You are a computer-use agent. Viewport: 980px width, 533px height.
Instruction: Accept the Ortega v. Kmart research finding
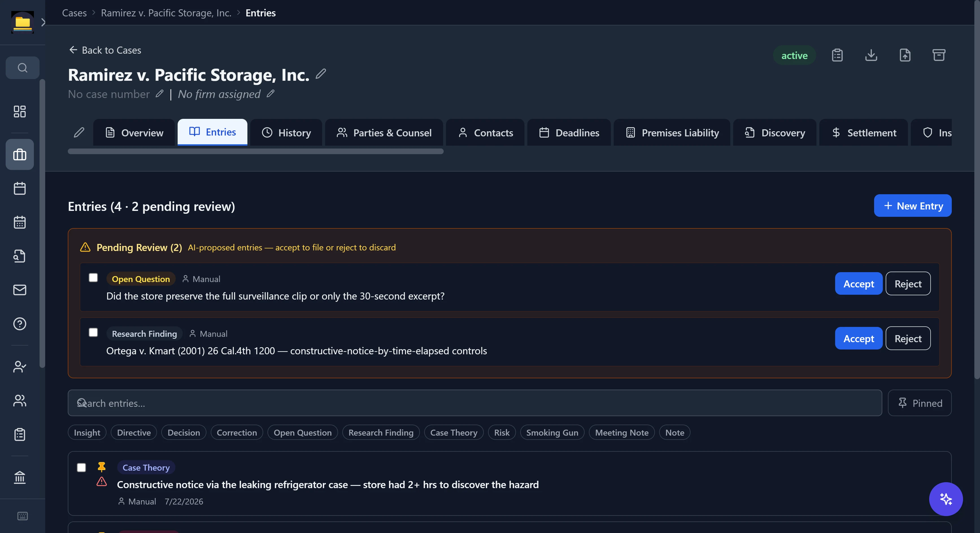coord(859,338)
